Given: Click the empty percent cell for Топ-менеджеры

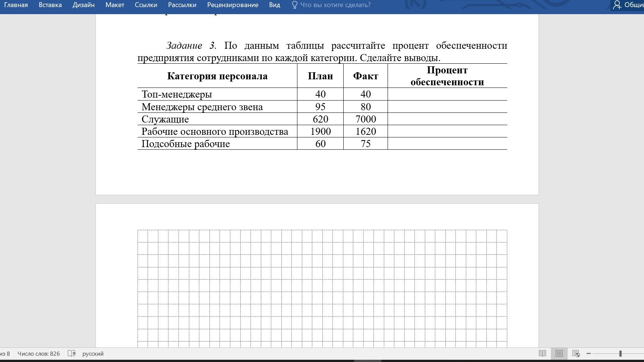Looking at the screenshot, I should tap(447, 94).
